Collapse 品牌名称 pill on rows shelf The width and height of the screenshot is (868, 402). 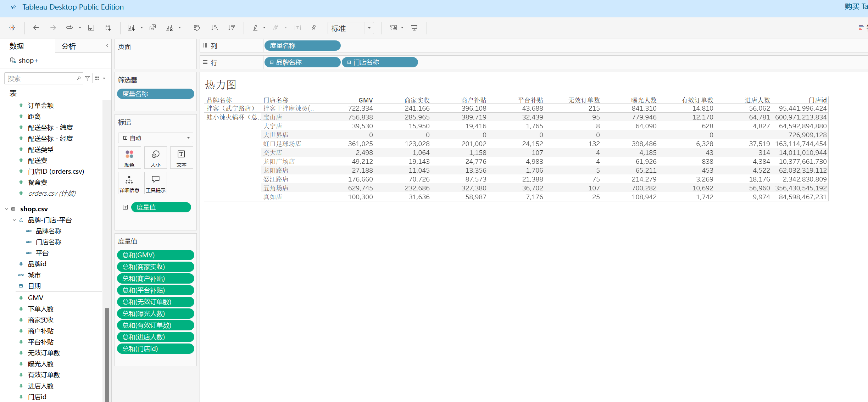click(x=272, y=62)
